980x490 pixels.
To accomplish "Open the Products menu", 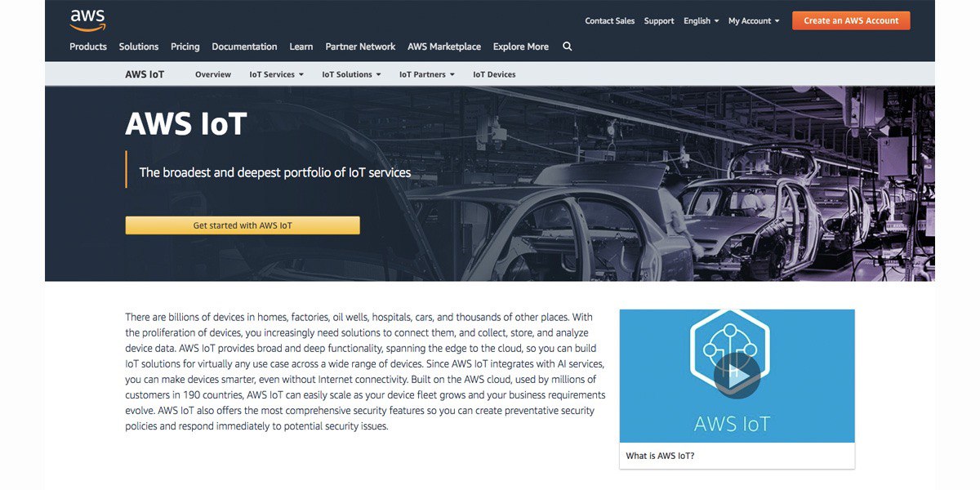I will point(88,47).
